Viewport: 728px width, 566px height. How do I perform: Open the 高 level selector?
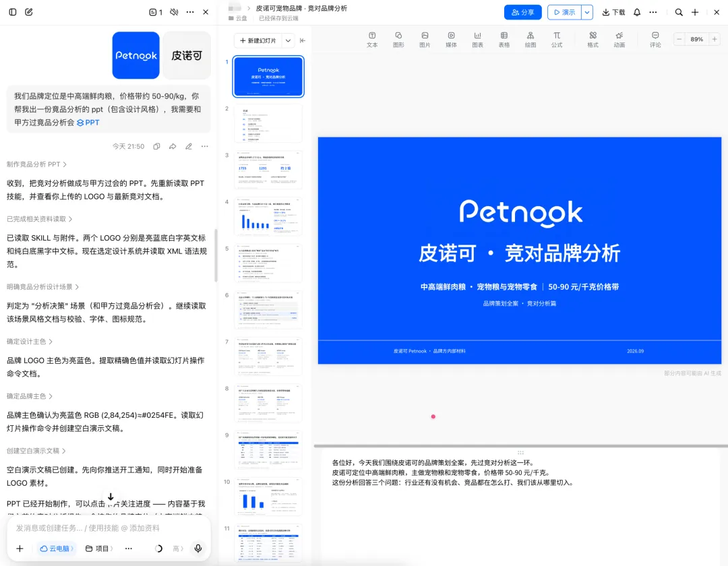click(x=178, y=548)
